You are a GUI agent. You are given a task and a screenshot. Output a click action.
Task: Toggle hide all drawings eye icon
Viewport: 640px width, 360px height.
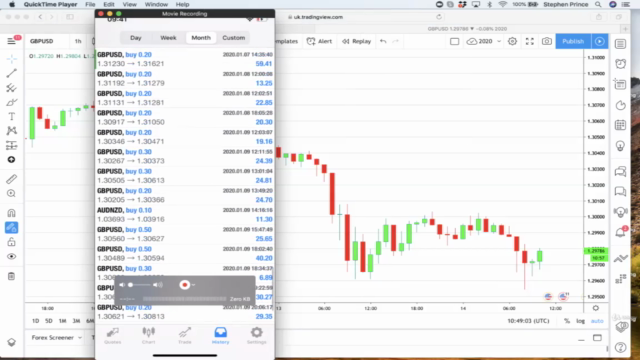[x=11, y=256]
